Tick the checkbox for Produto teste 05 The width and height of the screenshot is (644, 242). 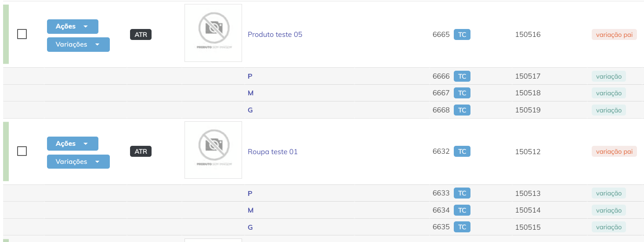tap(22, 34)
